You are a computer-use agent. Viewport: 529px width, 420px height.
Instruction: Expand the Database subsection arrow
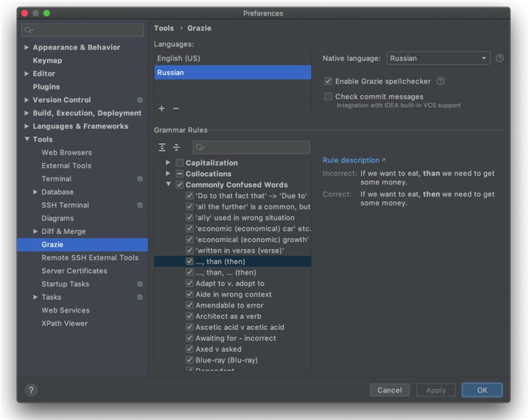point(36,192)
